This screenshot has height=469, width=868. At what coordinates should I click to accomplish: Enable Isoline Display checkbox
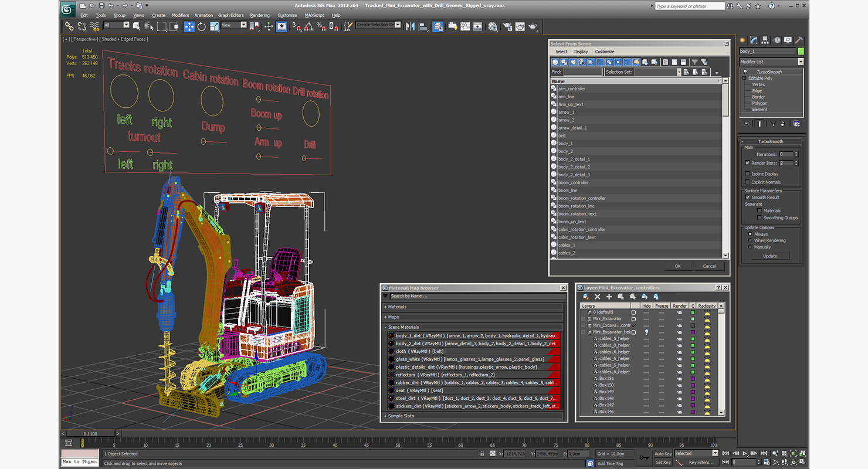point(747,174)
